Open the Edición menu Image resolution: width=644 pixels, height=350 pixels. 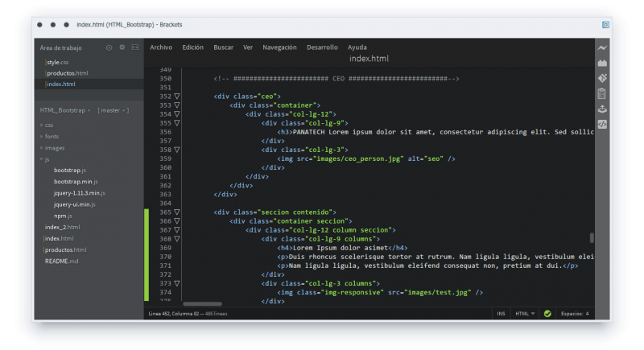193,47
